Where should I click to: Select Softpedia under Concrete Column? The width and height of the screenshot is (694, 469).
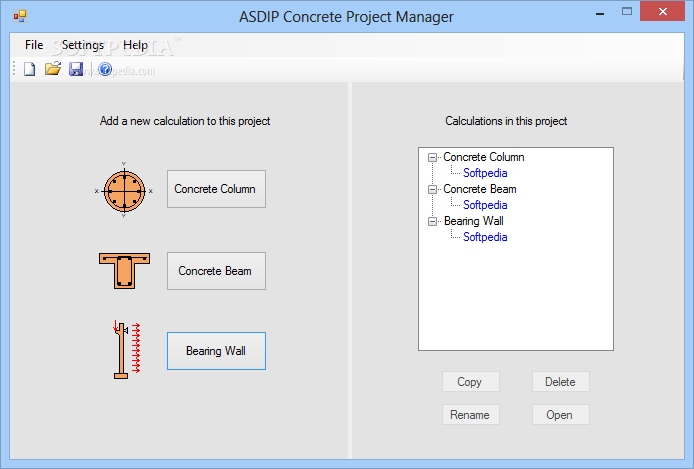[x=485, y=173]
